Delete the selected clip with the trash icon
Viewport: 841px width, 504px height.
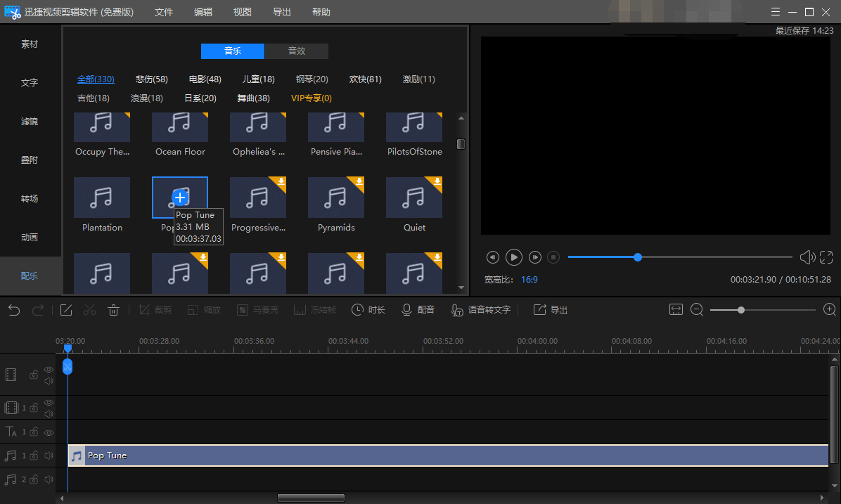click(x=113, y=310)
